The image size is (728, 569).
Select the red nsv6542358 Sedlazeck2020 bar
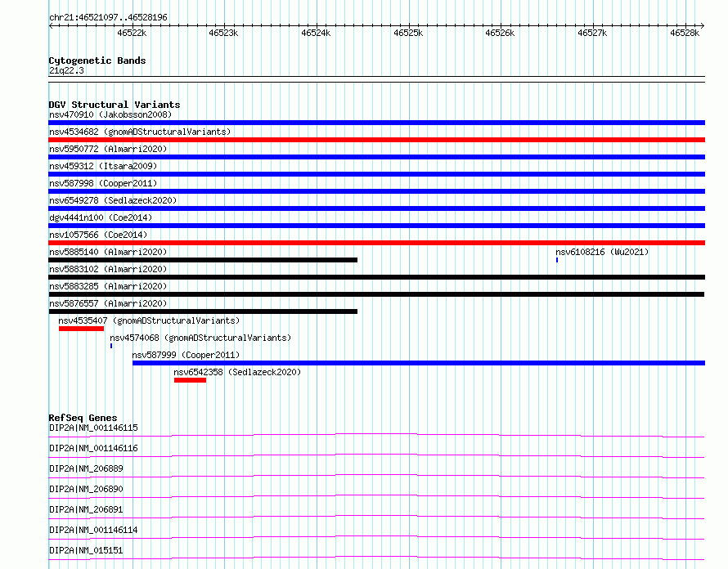(x=190, y=380)
